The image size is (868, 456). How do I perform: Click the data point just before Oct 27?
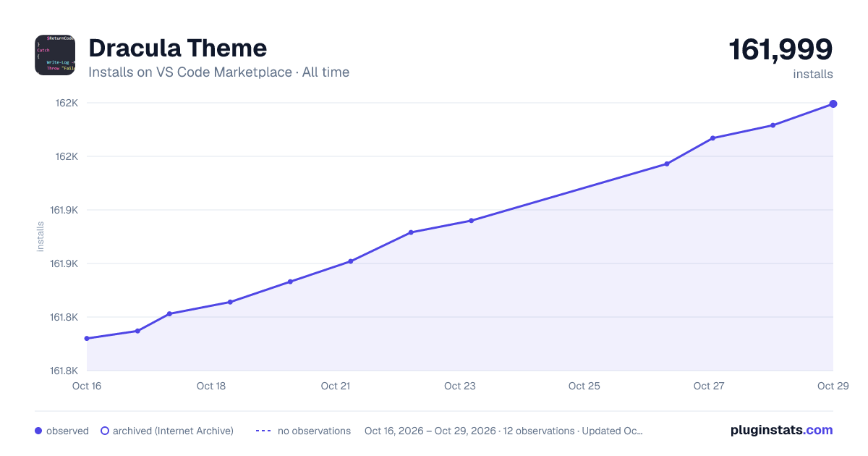click(x=667, y=164)
